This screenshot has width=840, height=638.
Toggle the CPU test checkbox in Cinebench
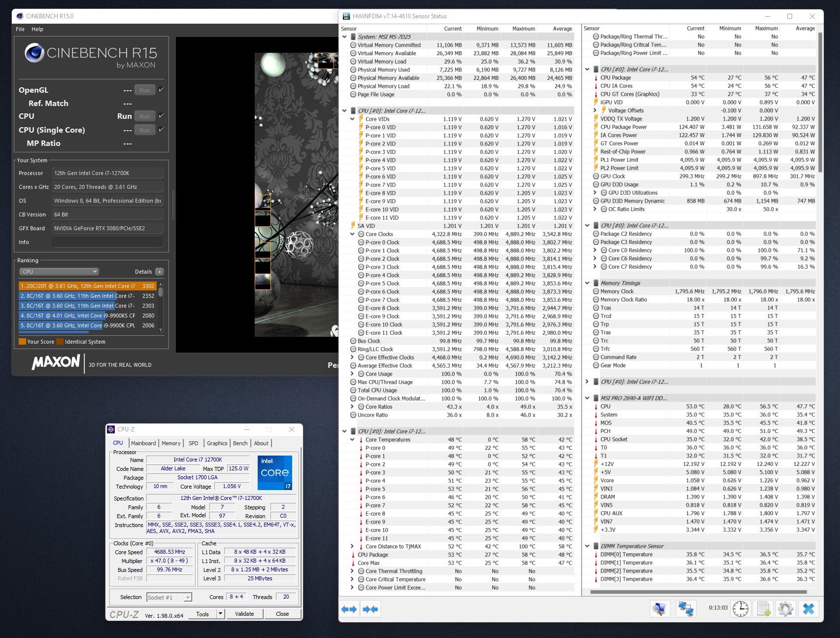pyautogui.click(x=161, y=116)
